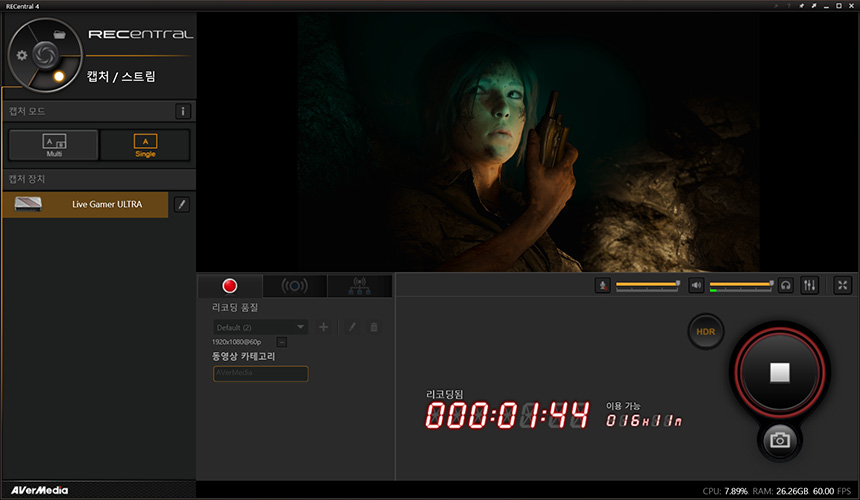Switch to Single capture mode
Screen dimensions: 860x500
click(145, 145)
